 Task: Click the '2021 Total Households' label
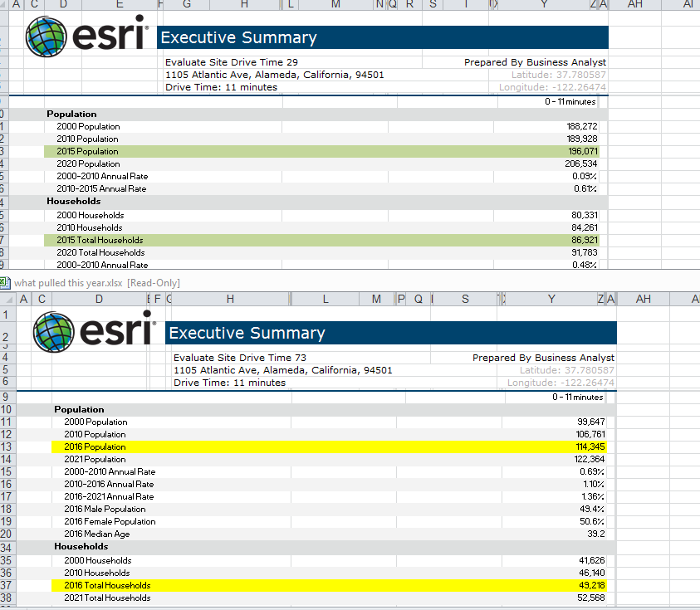(x=107, y=598)
